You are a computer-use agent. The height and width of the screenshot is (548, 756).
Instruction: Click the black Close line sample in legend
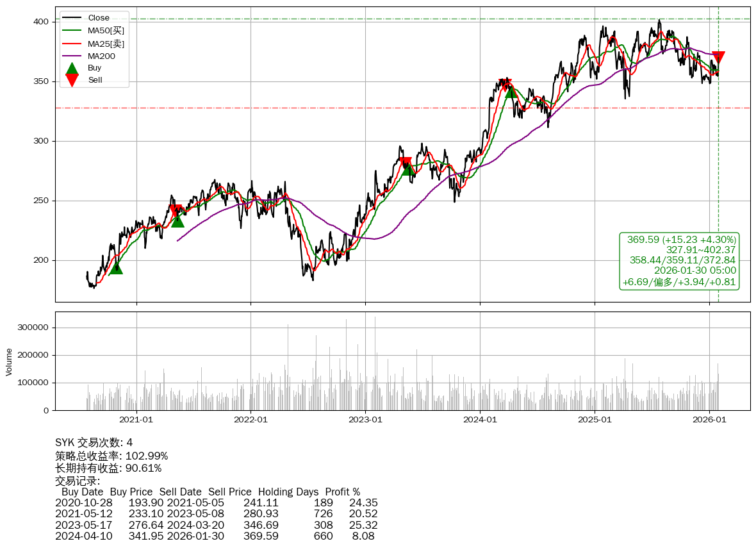coord(72,18)
